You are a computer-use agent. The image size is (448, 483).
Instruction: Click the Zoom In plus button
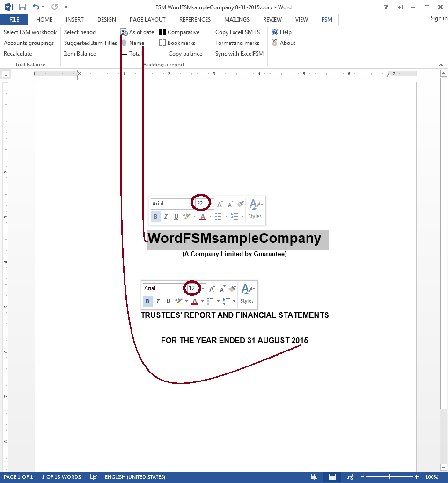click(x=417, y=476)
